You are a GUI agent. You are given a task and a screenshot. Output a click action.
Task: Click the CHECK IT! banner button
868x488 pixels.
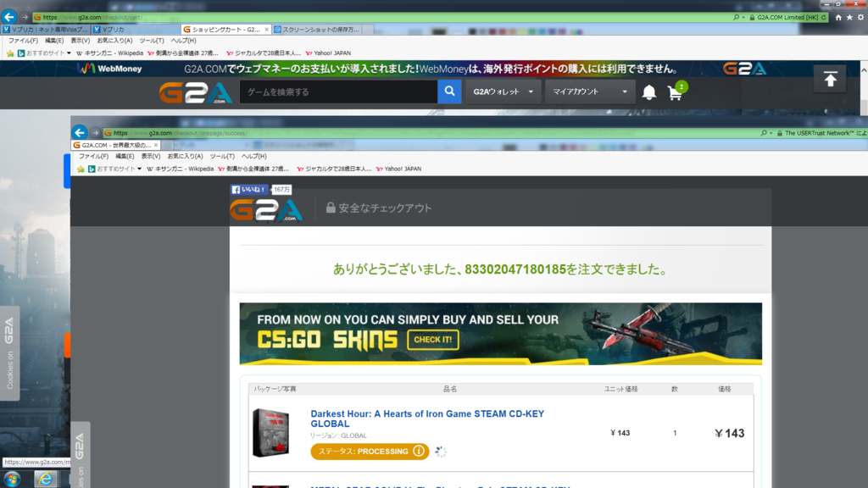(x=433, y=339)
